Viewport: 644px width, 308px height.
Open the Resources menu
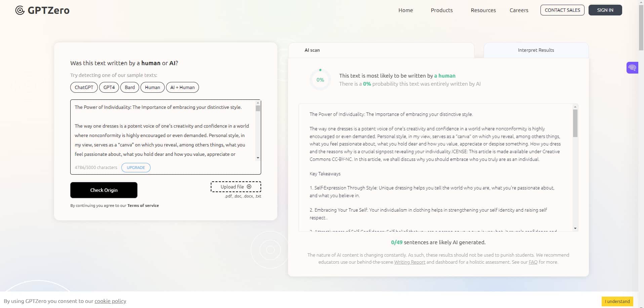[483, 10]
